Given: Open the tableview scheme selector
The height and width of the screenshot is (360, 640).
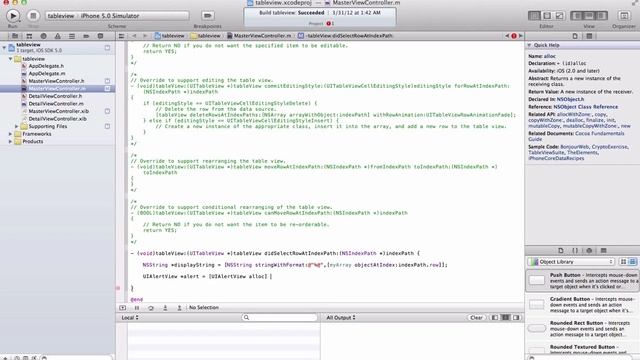Looking at the screenshot, I should pyautogui.click(x=61, y=16).
